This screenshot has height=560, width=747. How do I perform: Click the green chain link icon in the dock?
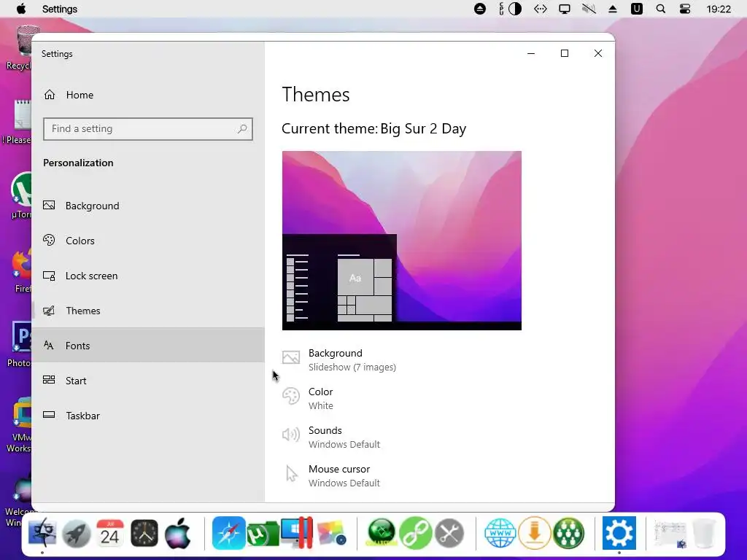pyautogui.click(x=415, y=533)
